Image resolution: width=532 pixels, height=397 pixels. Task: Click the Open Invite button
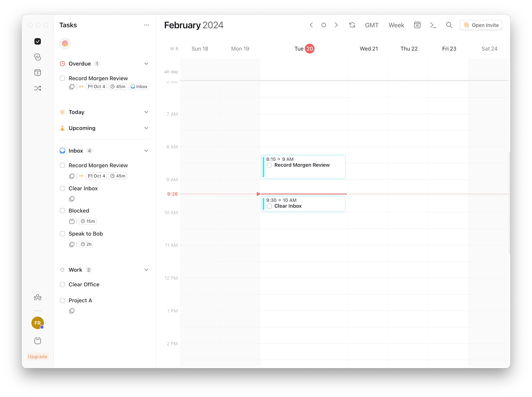click(x=481, y=25)
